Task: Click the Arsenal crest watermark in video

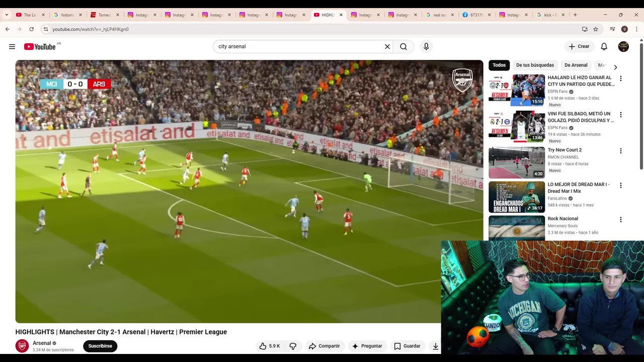Action: [x=462, y=80]
